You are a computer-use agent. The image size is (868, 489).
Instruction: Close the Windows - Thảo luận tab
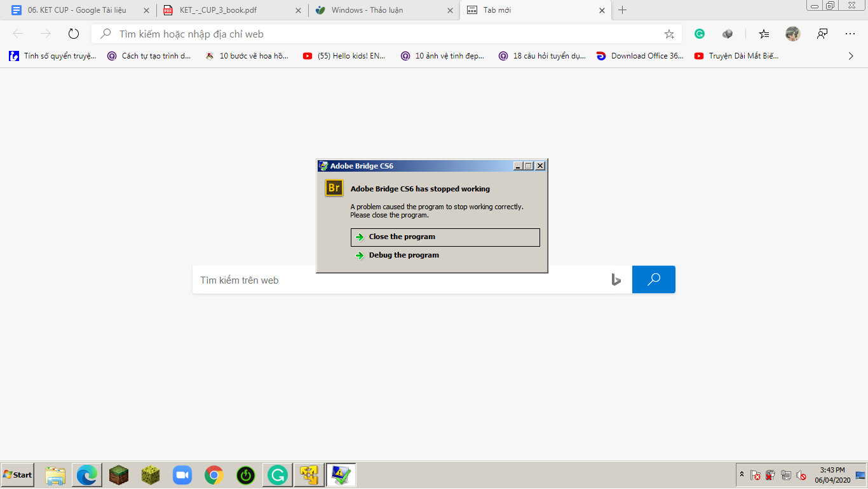tap(451, 10)
